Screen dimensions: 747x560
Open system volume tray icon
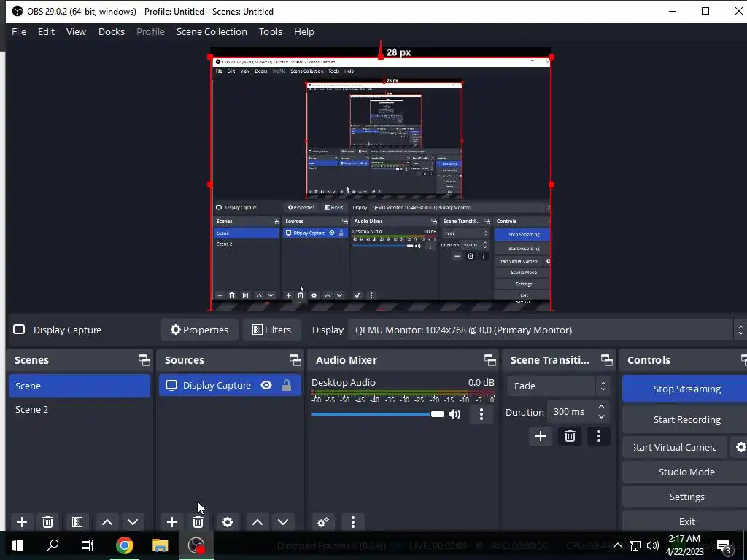point(653,545)
